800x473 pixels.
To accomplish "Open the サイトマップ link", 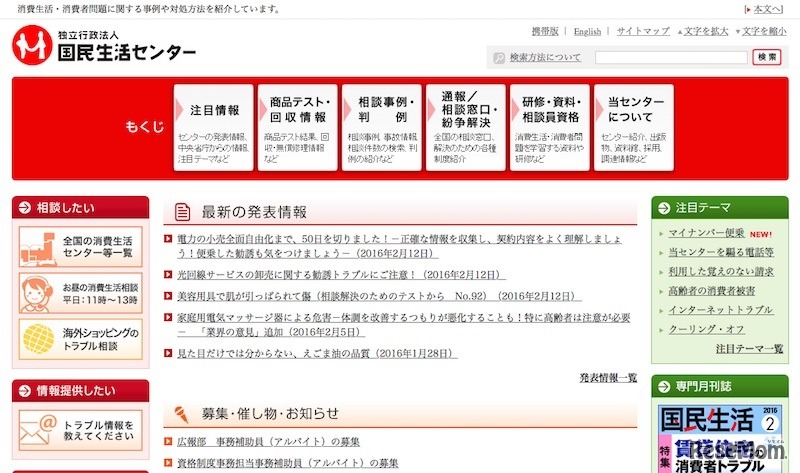I will [643, 31].
